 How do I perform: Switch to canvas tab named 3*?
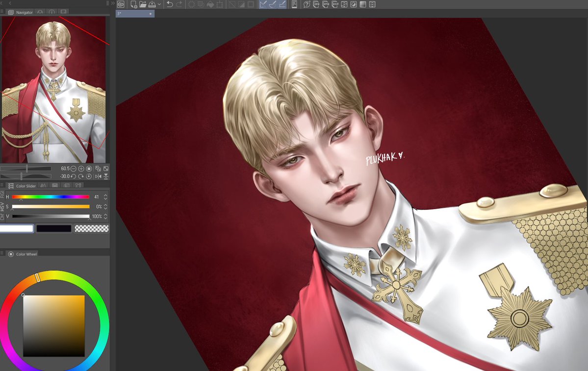135,14
